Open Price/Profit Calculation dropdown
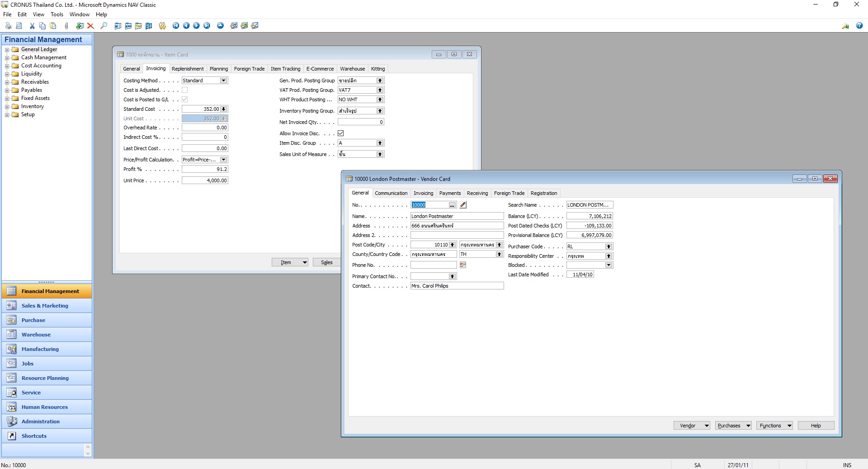 223,160
